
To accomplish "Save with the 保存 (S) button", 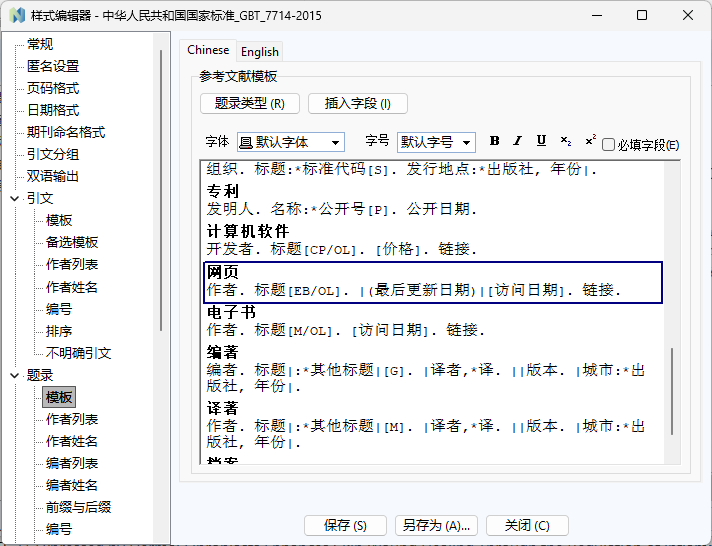I will tap(345, 526).
